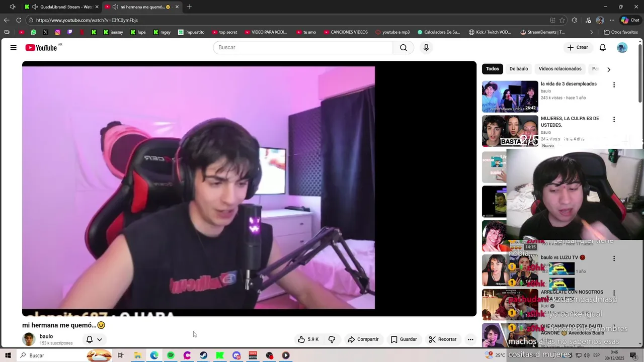
Task: Open Microsoft Edge from the taskbar
Action: 154,355
